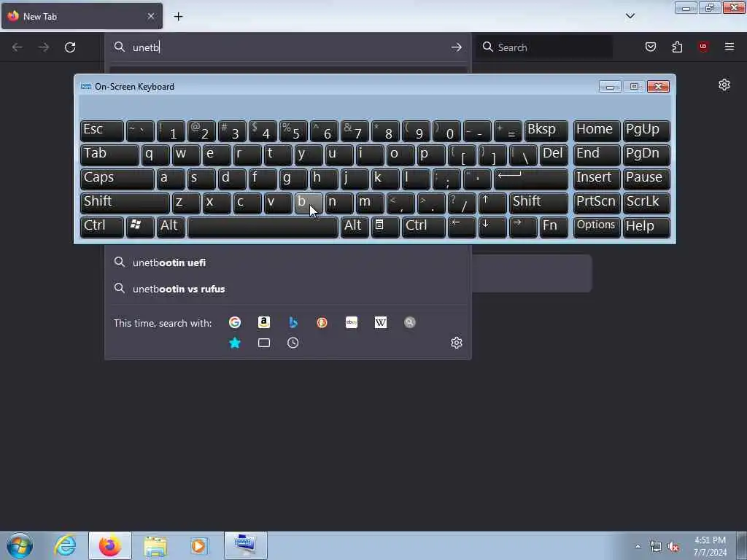Go back to previous page
747x560 pixels.
click(x=18, y=47)
